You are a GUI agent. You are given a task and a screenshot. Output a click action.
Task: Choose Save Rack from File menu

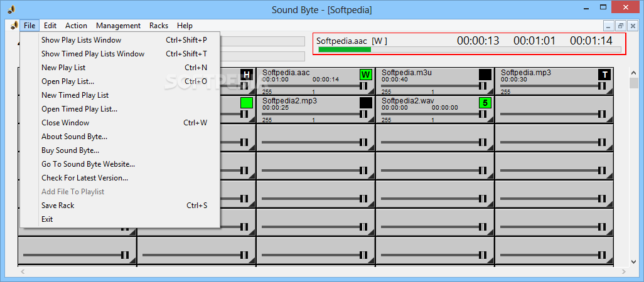tap(120, 206)
